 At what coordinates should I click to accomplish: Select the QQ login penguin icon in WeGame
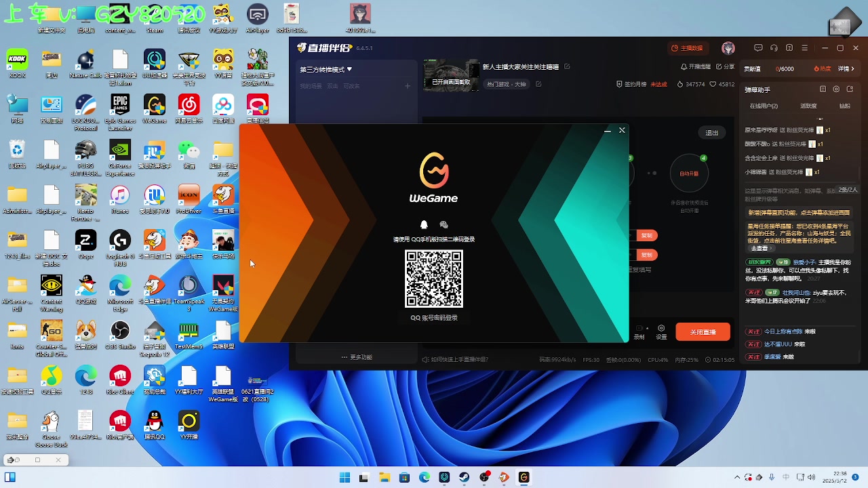tap(424, 225)
